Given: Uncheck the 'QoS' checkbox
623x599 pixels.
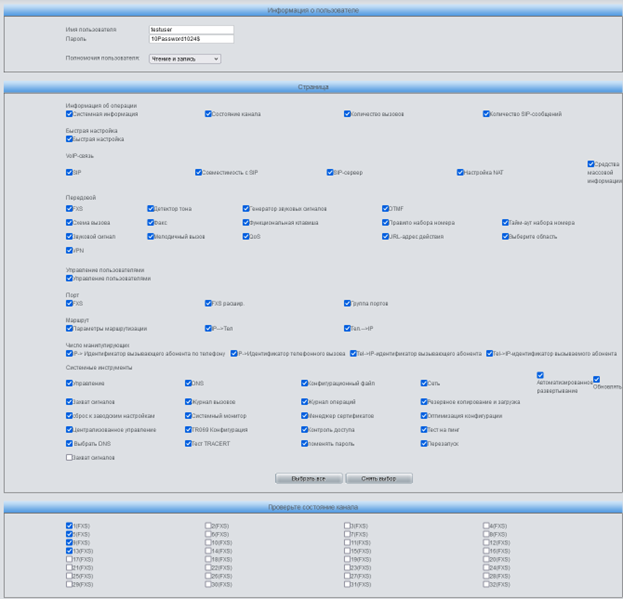Looking at the screenshot, I should pos(246,236).
